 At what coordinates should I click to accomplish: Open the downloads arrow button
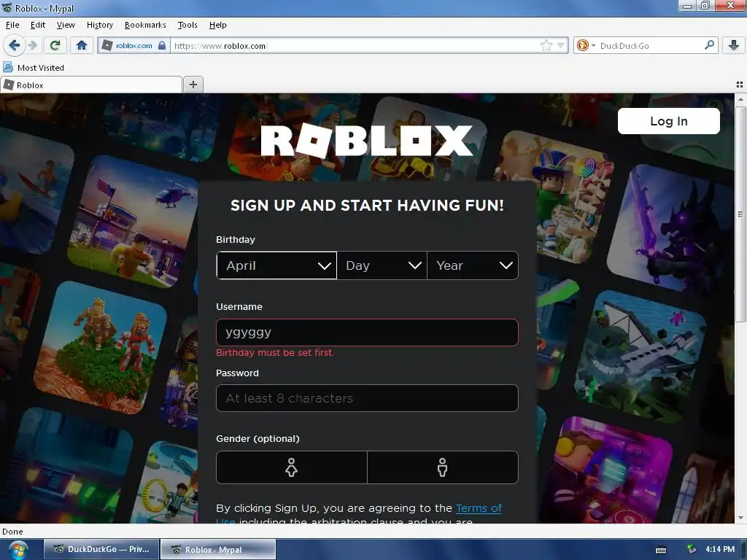[734, 45]
